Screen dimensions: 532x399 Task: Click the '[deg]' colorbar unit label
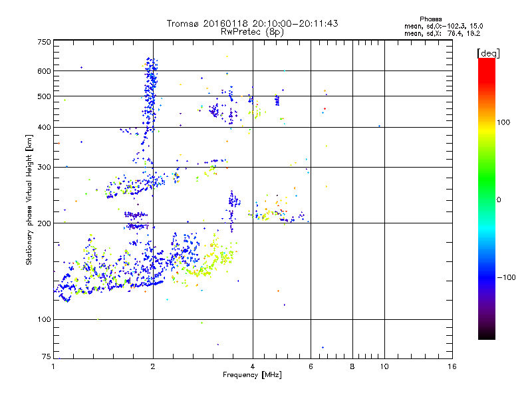(x=488, y=53)
